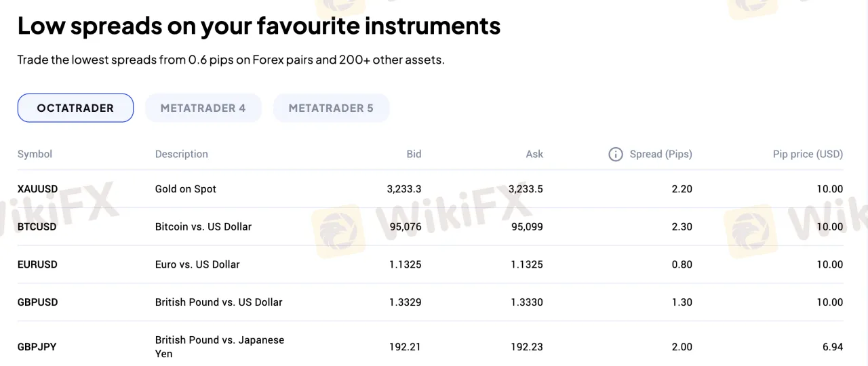Open the METATRADER 5 tab

(x=331, y=108)
